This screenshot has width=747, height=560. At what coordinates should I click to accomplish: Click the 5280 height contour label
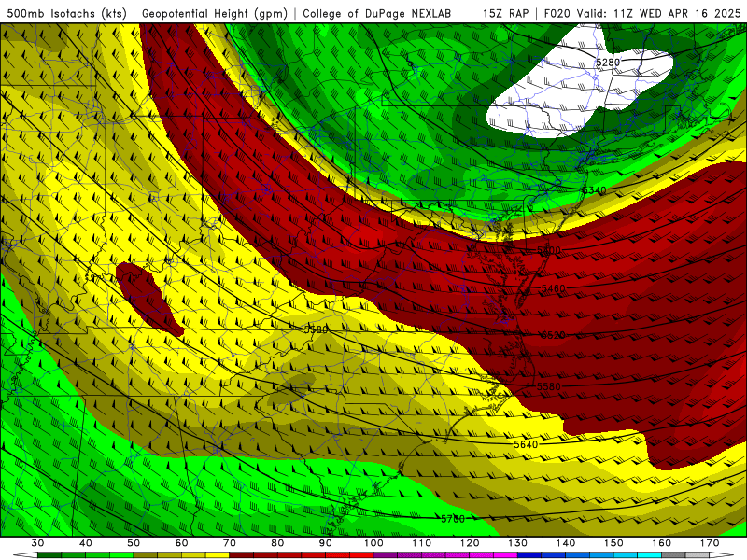pos(608,63)
